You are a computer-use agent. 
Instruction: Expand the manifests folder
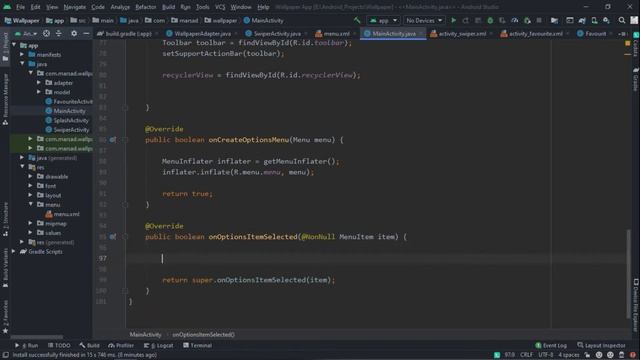click(22, 54)
